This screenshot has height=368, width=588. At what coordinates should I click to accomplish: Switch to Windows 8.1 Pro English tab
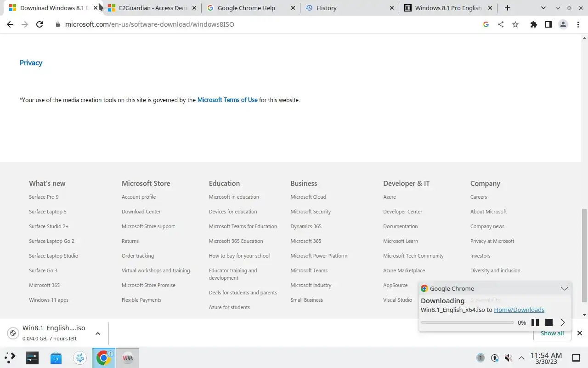(448, 8)
